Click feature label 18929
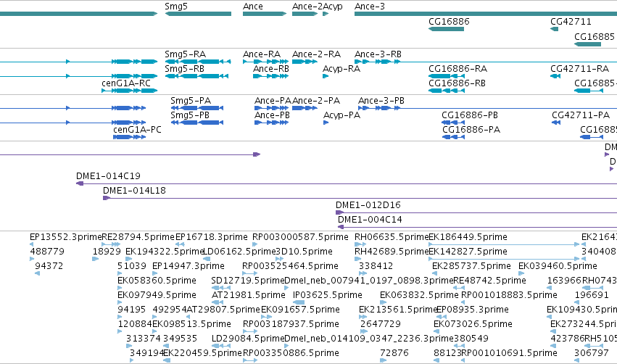The height and width of the screenshot is (364, 617). click(107, 252)
